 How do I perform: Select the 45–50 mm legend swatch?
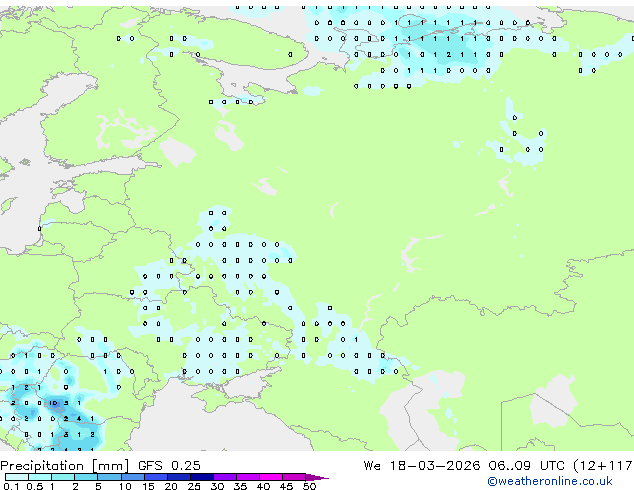point(294,477)
